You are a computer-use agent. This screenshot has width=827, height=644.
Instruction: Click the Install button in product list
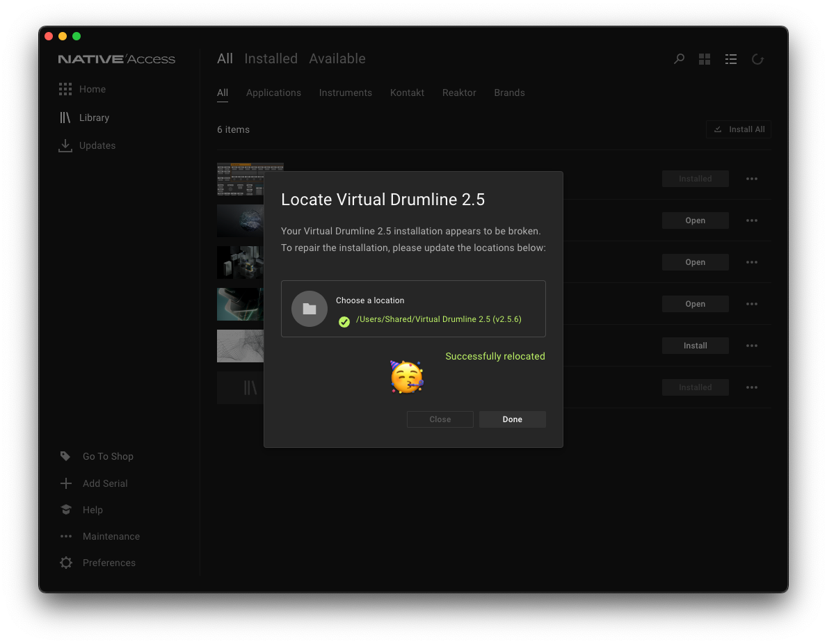(695, 346)
